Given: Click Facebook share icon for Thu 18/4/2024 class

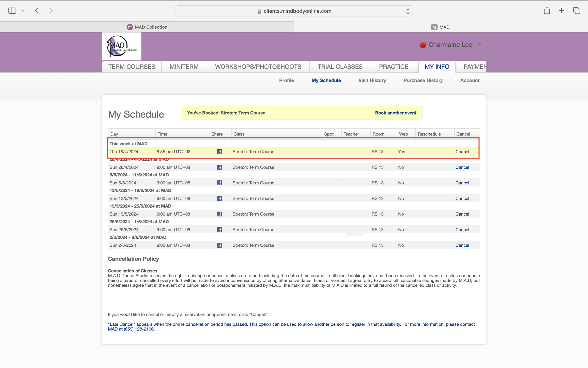Looking at the screenshot, I should pyautogui.click(x=219, y=152).
